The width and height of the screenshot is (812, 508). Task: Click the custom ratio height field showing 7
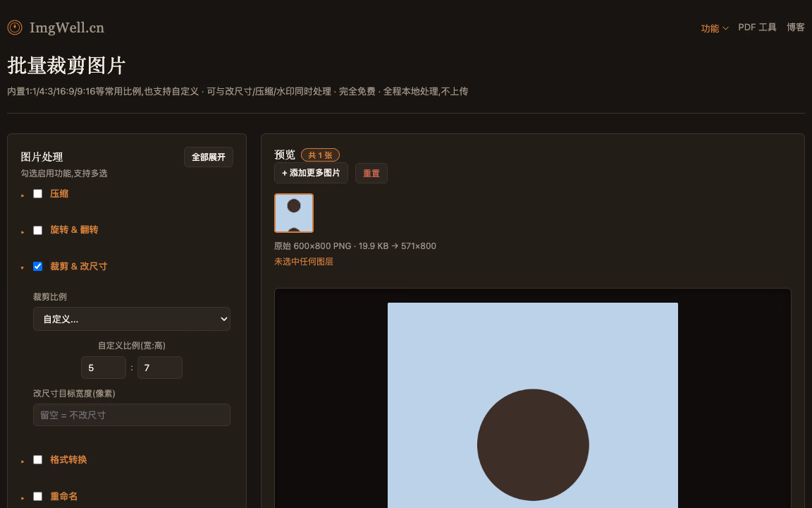coord(160,368)
